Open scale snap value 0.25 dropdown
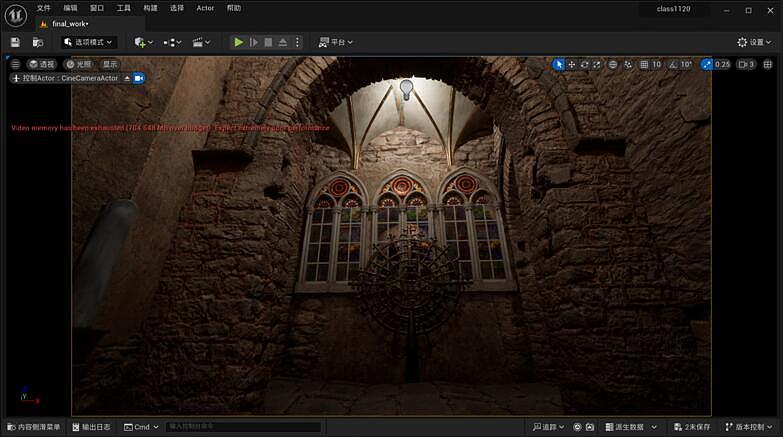 722,64
